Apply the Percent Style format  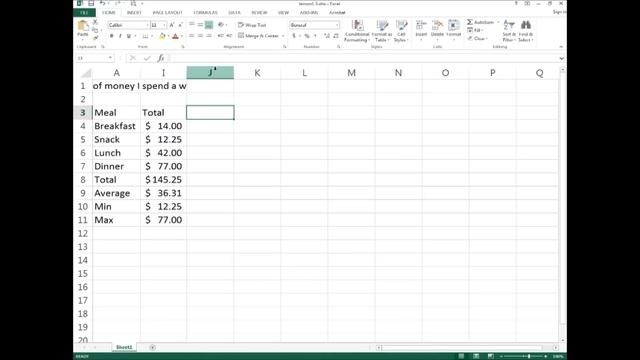pyautogui.click(x=307, y=36)
